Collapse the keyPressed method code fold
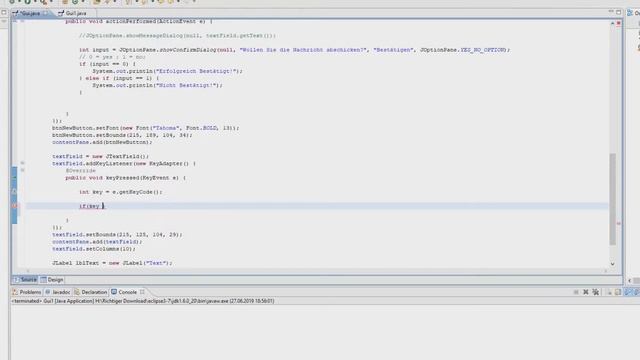The width and height of the screenshot is (640, 360). (22, 170)
